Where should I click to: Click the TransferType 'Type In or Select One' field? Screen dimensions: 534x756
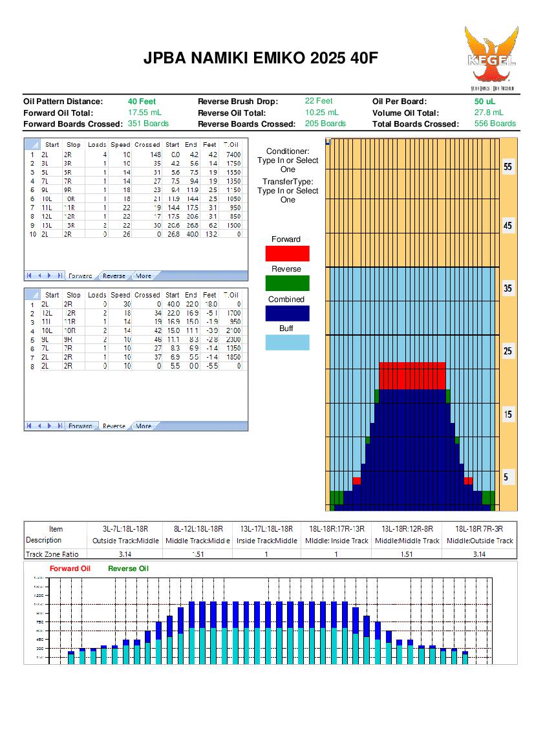click(288, 195)
